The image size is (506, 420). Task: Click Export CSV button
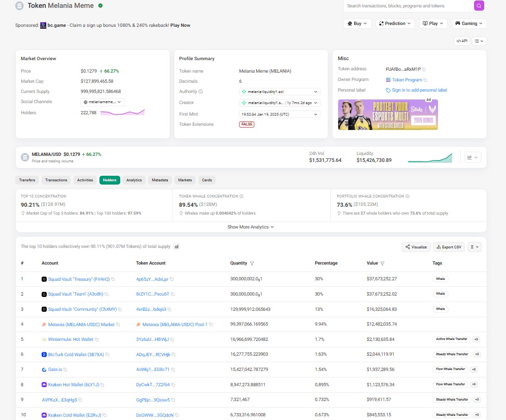pos(449,247)
